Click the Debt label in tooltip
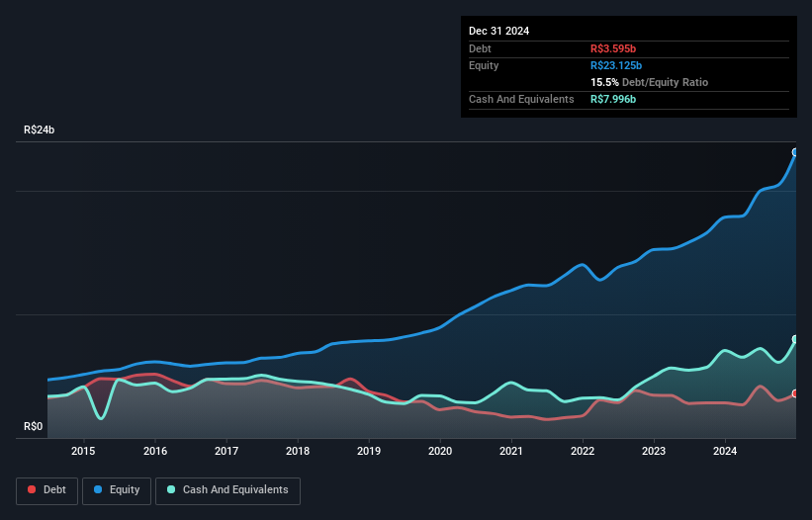The image size is (812, 520). [480, 48]
